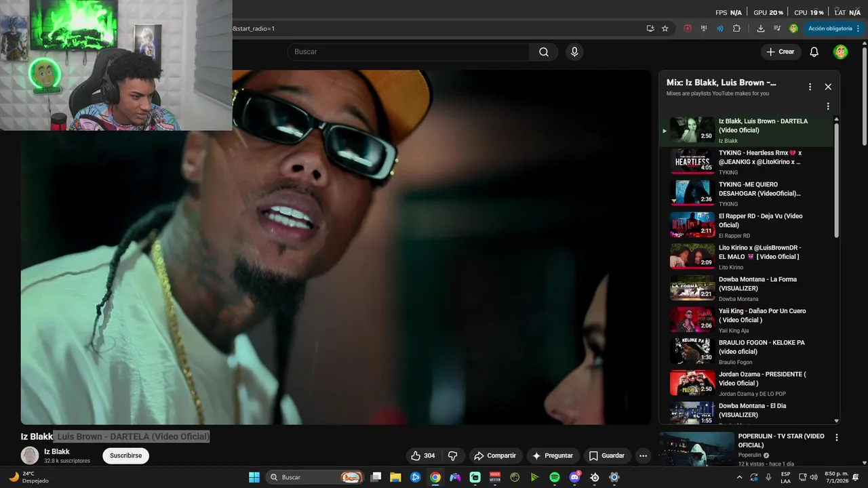This screenshot has height=488, width=868.
Task: Open the Steam icon in the taskbar
Action: coord(595,477)
